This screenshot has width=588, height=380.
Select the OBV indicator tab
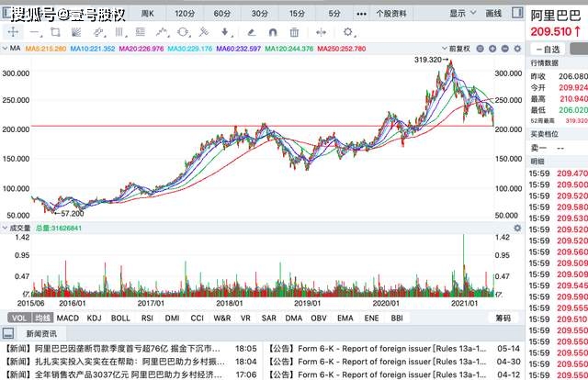(319, 319)
